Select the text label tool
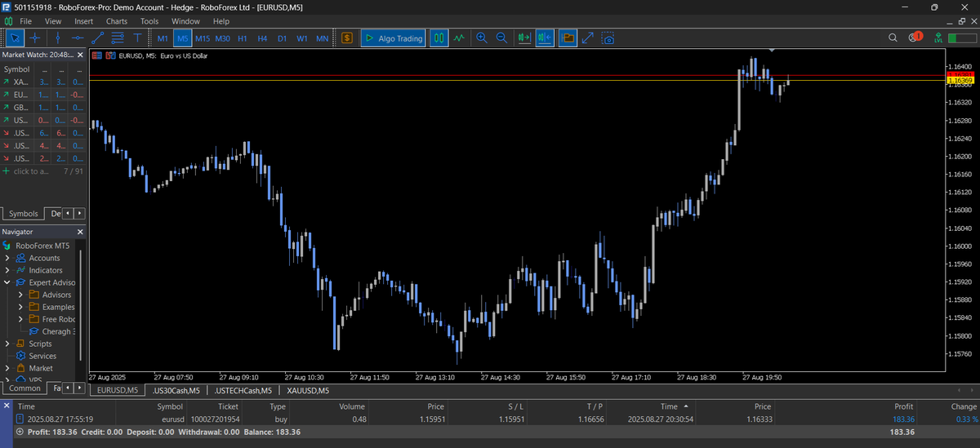 pos(137,38)
